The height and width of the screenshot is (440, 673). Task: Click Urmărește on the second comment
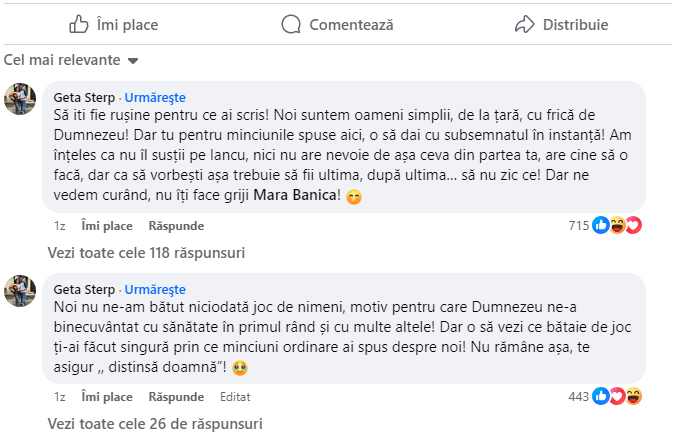[x=155, y=289]
